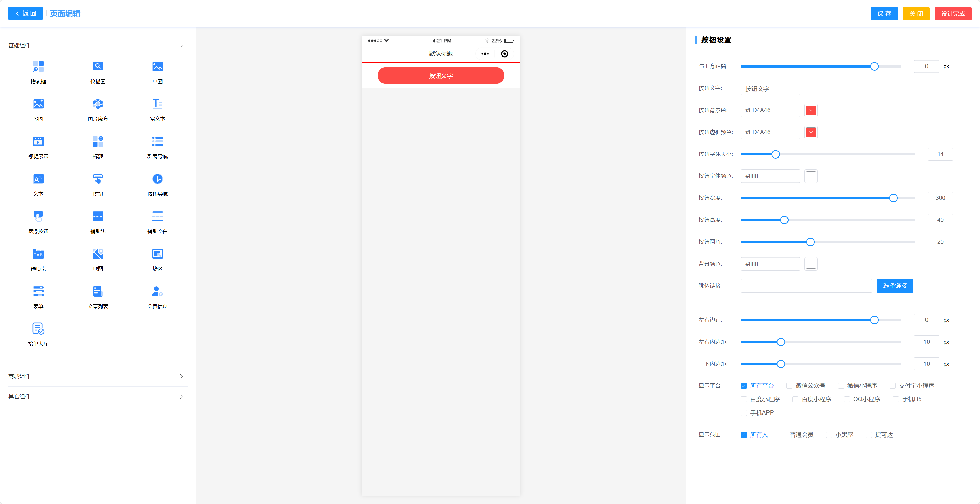Image resolution: width=980 pixels, height=504 pixels.
Task: Check the 普通会员 display range checkbox
Action: 783,435
